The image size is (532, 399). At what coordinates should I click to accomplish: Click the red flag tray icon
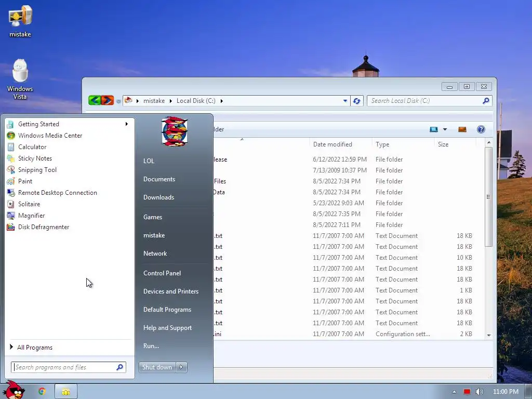coord(467,392)
